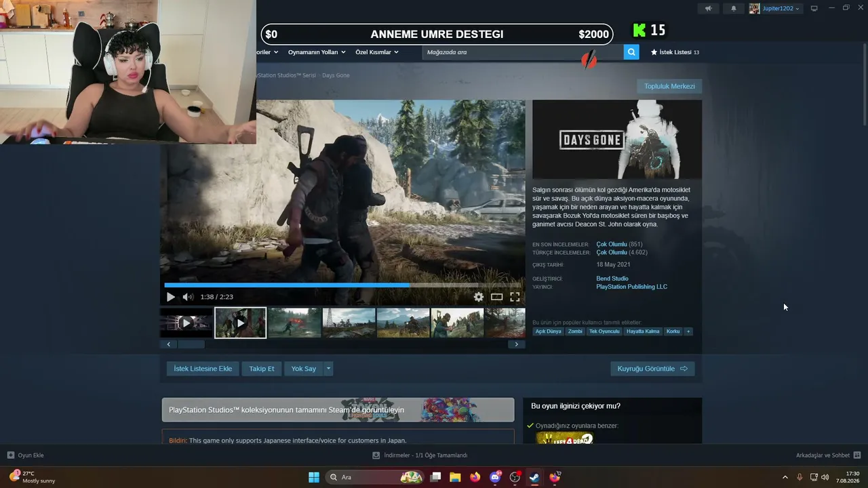The image size is (868, 488).
Task: Open the network tray icon
Action: coord(814,477)
